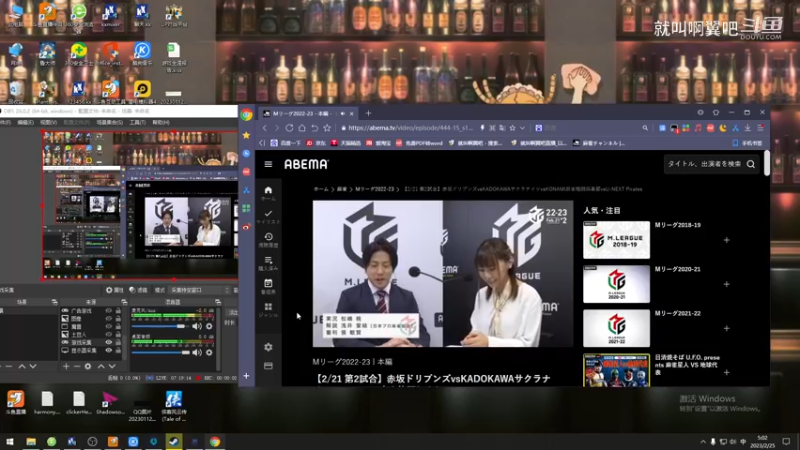
Task: Open the OBS capture mode dropdown
Action: click(200, 290)
